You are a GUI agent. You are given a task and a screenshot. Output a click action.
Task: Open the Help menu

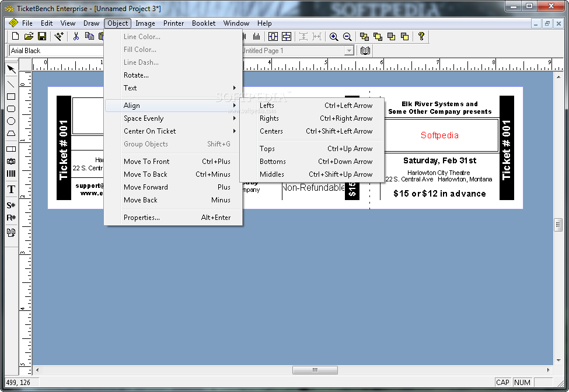(x=264, y=23)
